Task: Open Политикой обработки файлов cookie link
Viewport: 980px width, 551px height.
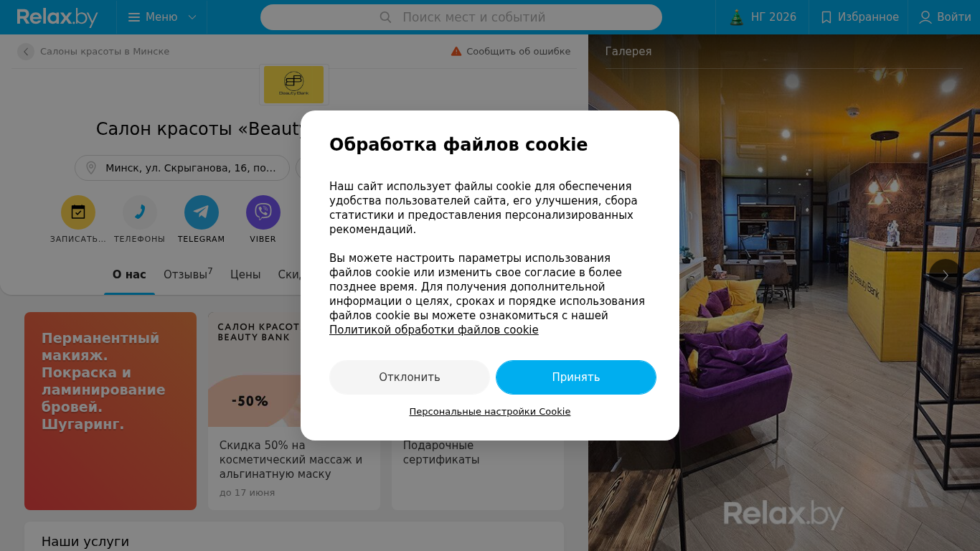Action: 433,330
